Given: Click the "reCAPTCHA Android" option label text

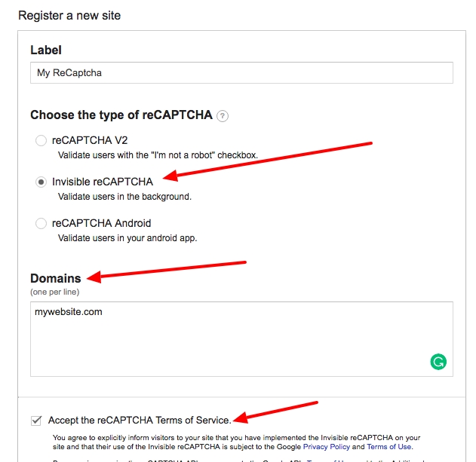Looking at the screenshot, I should point(102,223).
